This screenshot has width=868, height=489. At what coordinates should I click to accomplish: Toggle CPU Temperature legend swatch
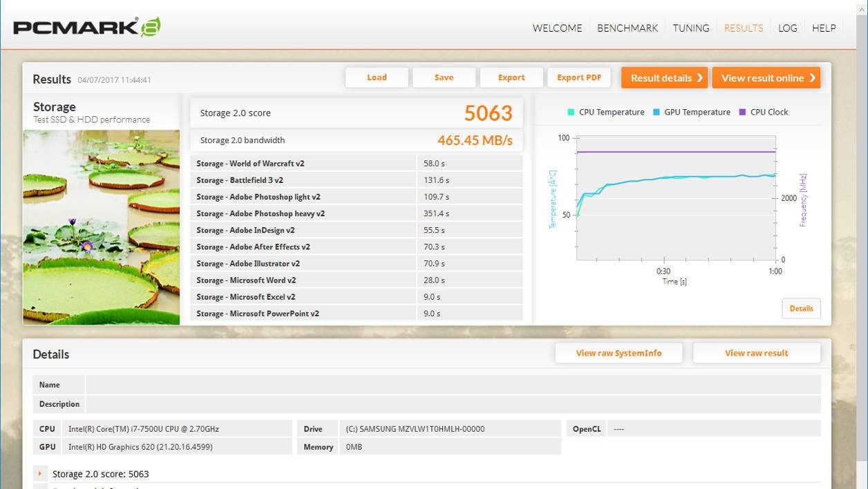tap(571, 112)
